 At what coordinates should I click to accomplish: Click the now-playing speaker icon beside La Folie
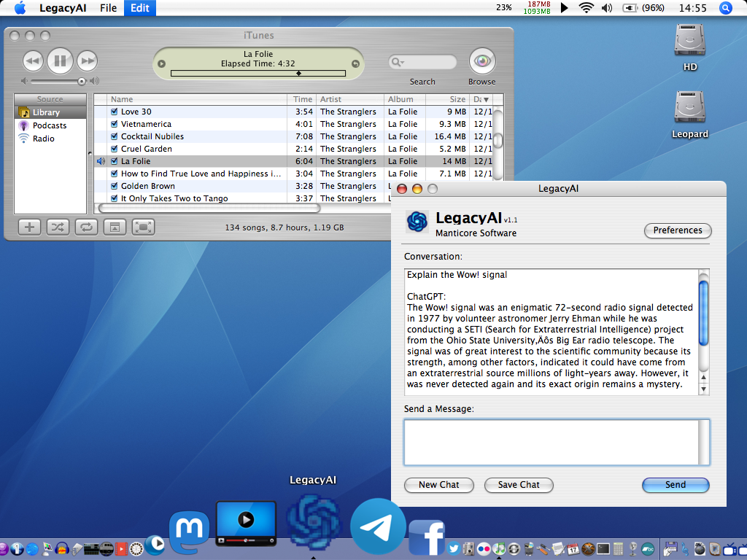101,161
